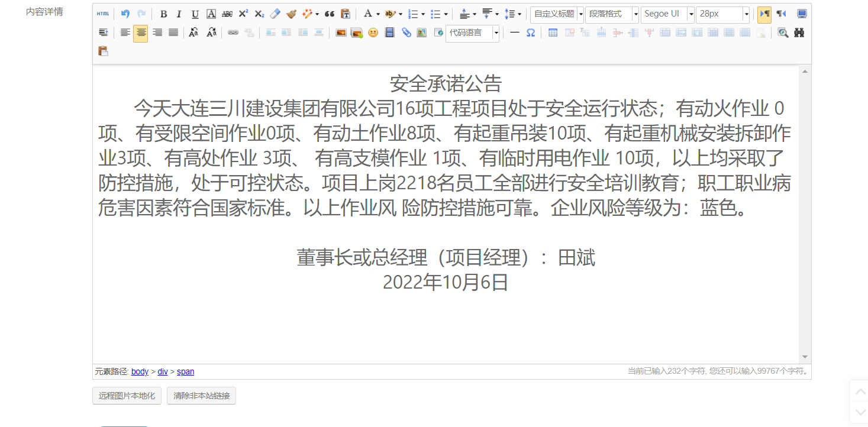This screenshot has height=427, width=868.
Task: Expand the font color picker arrow
Action: [377, 14]
